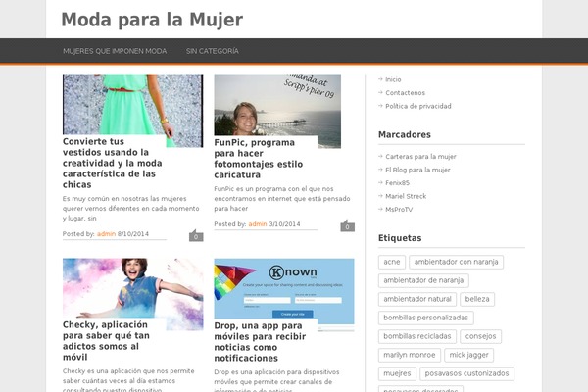
Task: Select the posavasos customizados tag
Action: pyautogui.click(x=466, y=373)
